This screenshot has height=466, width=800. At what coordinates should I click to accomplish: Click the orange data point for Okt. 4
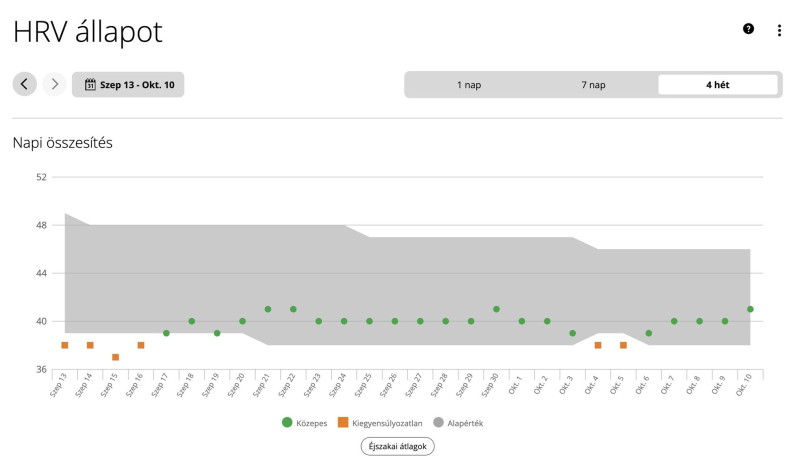click(x=598, y=345)
